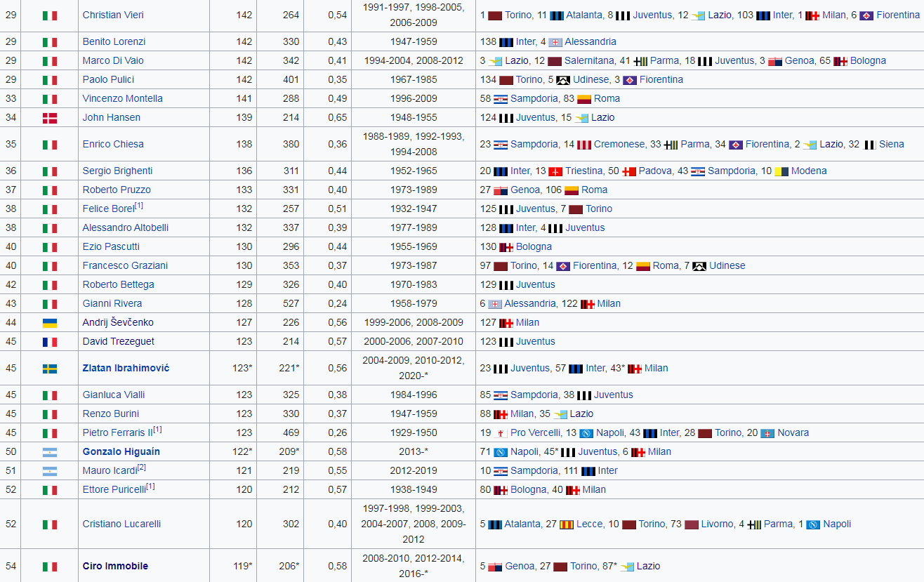Click the Italy flag in Ciro Immobile's row

point(50,567)
